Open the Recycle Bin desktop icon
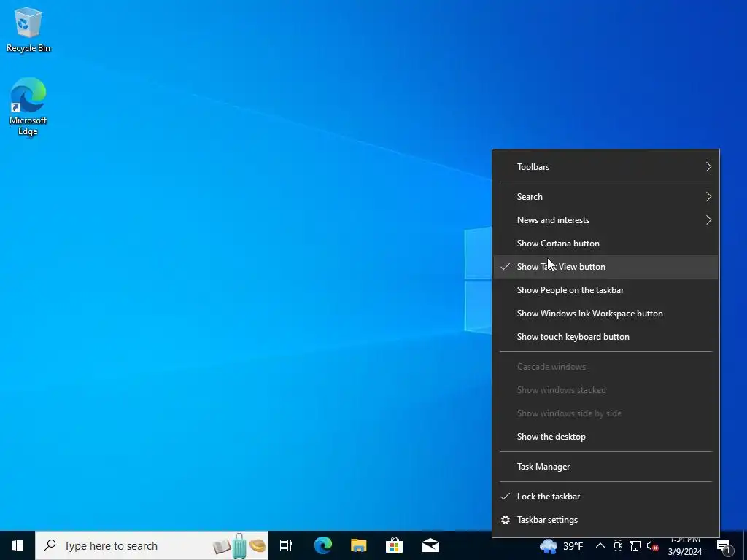Image resolution: width=747 pixels, height=560 pixels. [28, 30]
